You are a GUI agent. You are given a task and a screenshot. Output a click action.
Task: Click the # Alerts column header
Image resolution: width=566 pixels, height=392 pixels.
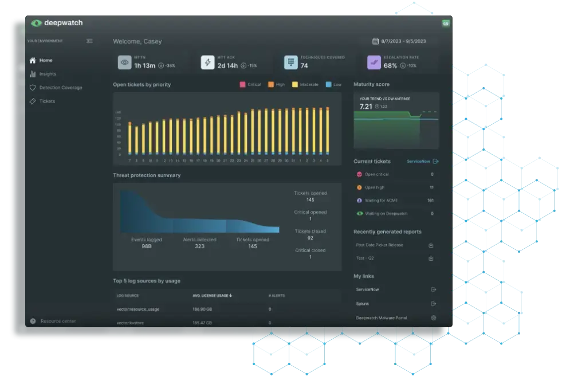click(277, 296)
